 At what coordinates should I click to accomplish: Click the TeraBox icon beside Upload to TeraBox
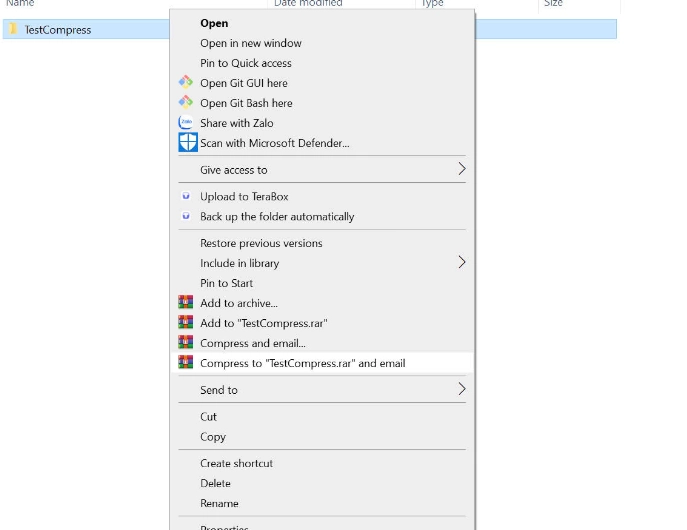coord(186,196)
